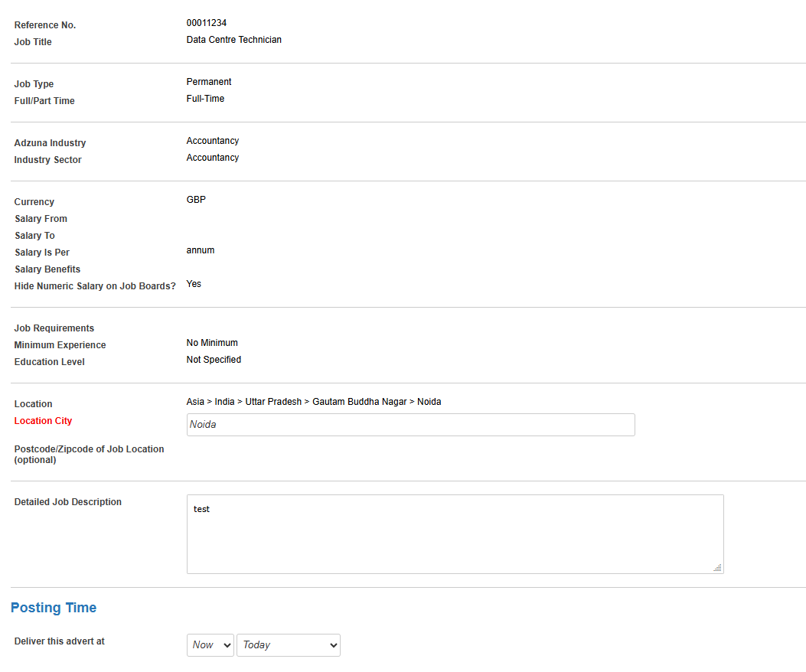Click the Asia > India location path
This screenshot has width=806, height=672.
314,402
